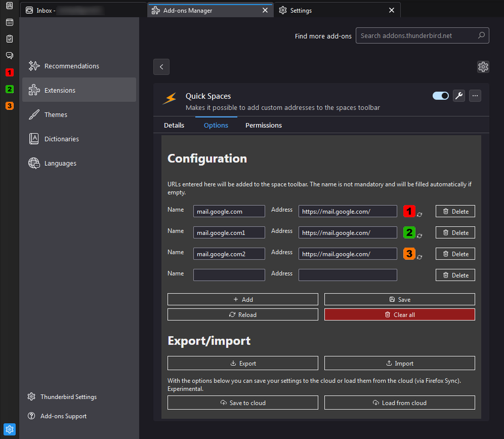Open Address Book in spaces toolbar
This screenshot has height=439, width=504.
[x=9, y=5]
